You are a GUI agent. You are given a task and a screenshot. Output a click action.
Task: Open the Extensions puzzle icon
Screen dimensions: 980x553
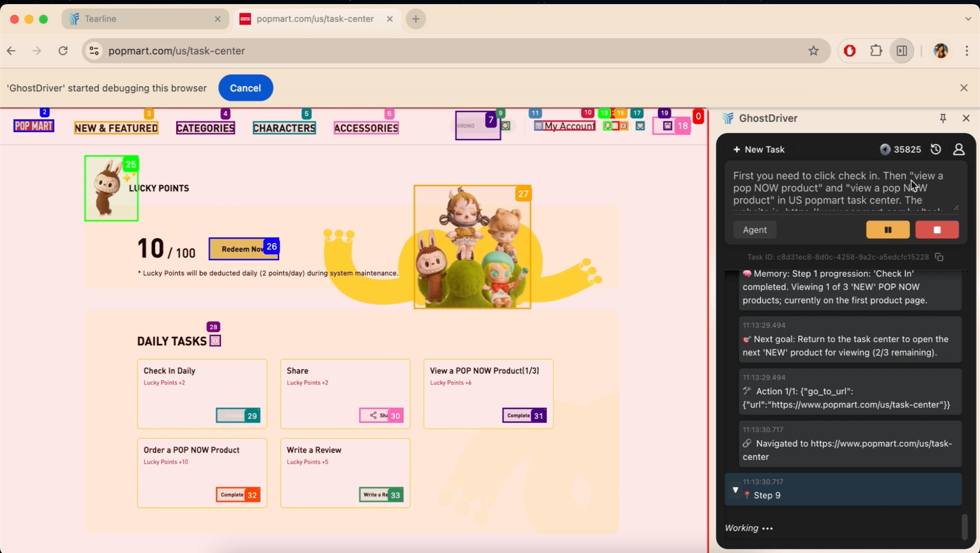(x=876, y=51)
